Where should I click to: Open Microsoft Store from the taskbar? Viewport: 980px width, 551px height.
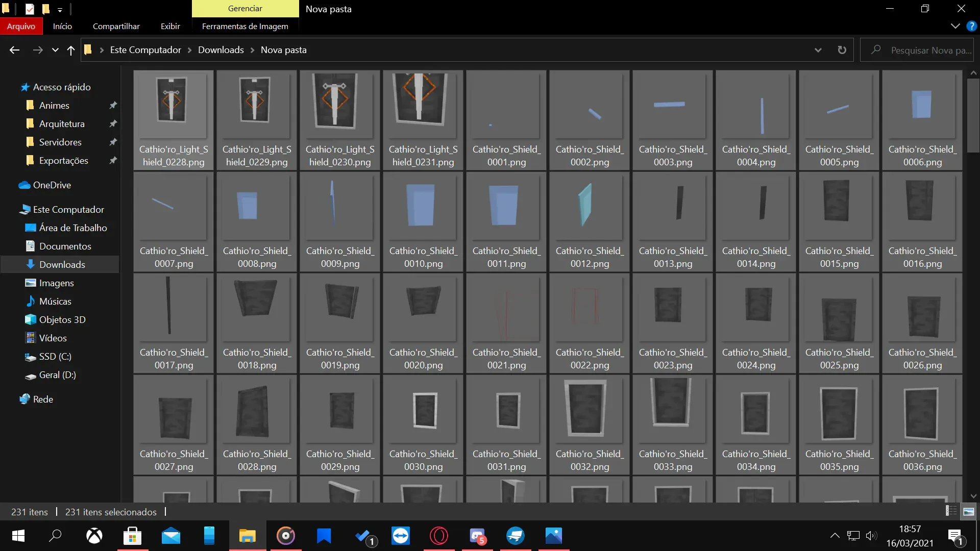(132, 536)
